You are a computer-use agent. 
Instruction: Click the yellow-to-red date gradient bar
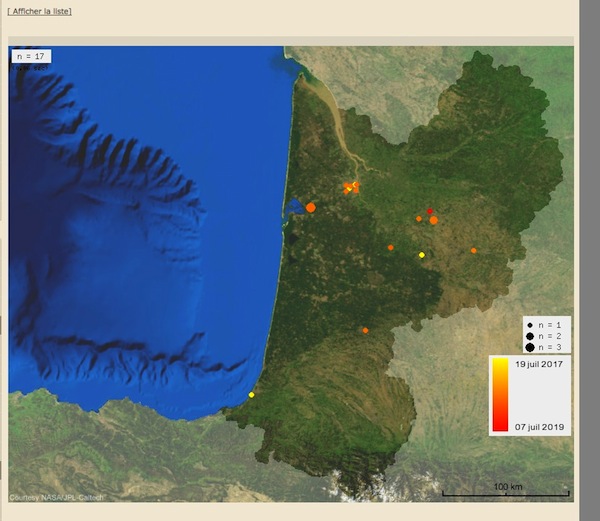500,395
